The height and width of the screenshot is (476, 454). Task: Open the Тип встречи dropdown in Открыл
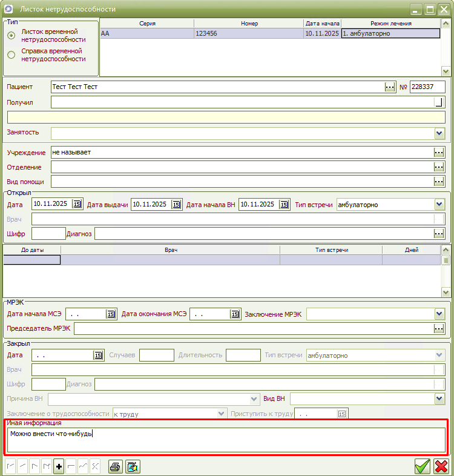pos(439,205)
